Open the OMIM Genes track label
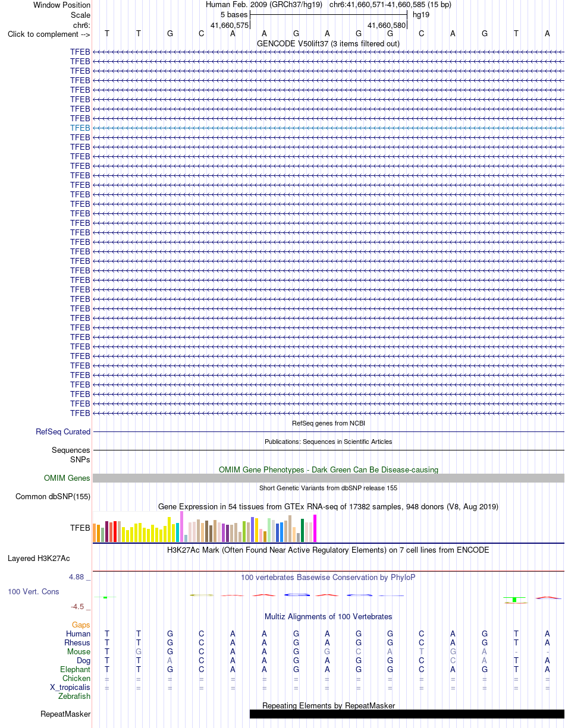The image size is (565, 728). (67, 478)
